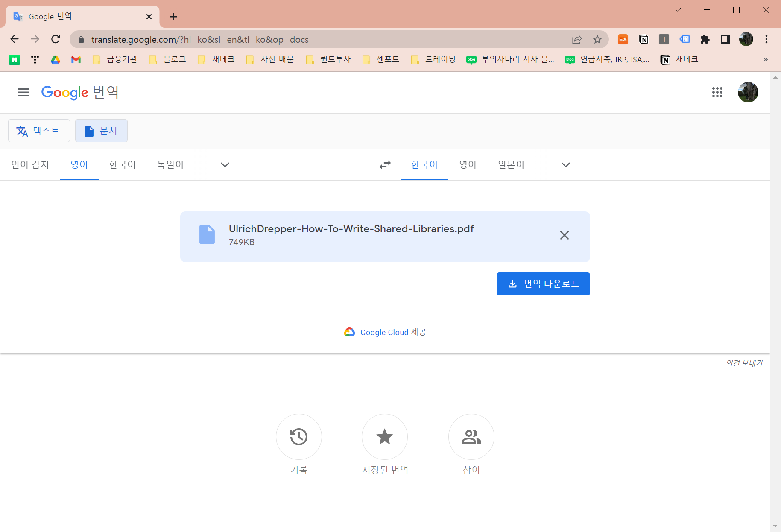This screenshot has width=781, height=532.
Task: Open the 트레이딩 bookmark folder
Action: (x=433, y=59)
